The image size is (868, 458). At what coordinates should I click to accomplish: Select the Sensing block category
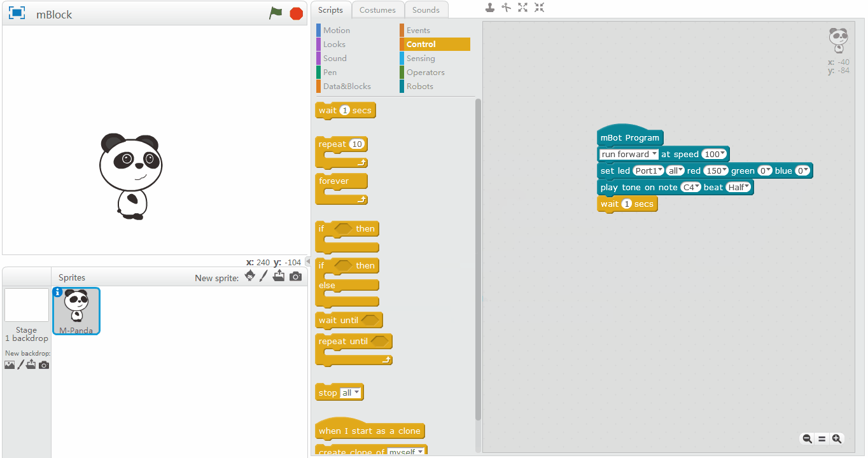421,58
